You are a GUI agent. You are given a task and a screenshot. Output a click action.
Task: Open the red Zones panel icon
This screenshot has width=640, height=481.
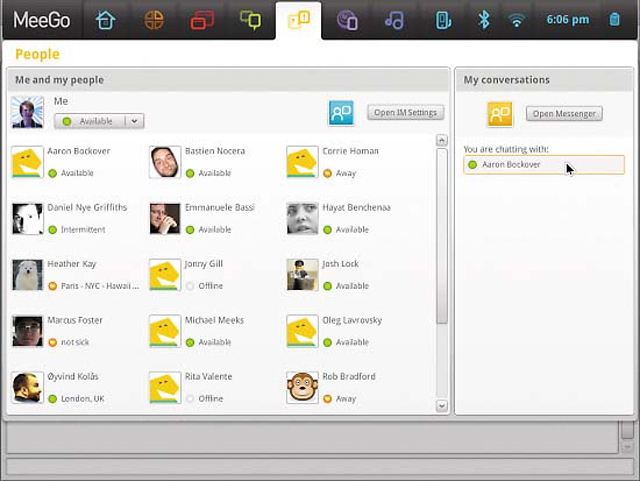coord(202,20)
